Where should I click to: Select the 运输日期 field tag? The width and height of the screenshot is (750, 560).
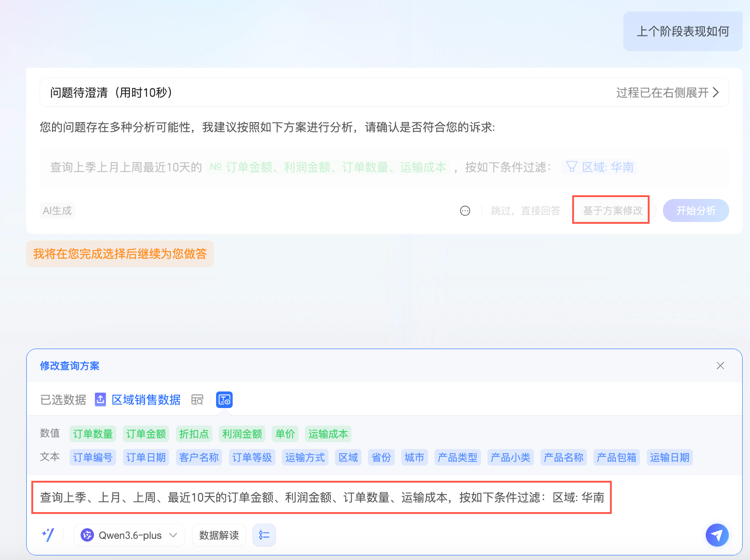coord(670,457)
